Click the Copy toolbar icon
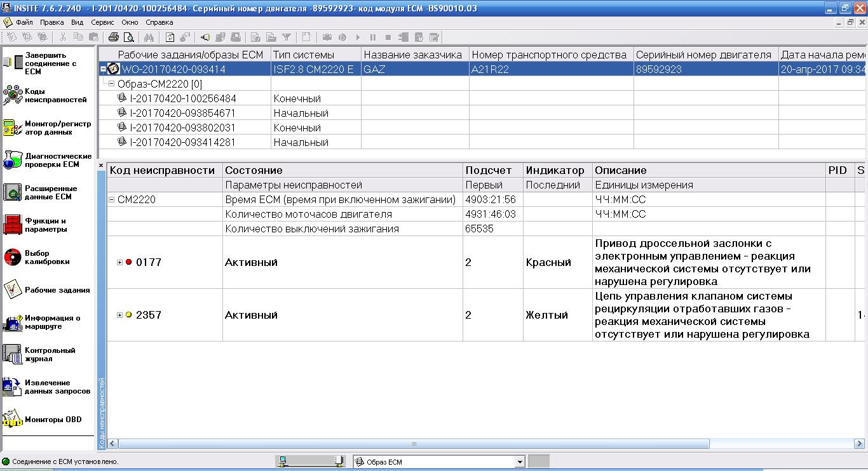Image resolution: width=868 pixels, height=471 pixels. (78, 37)
